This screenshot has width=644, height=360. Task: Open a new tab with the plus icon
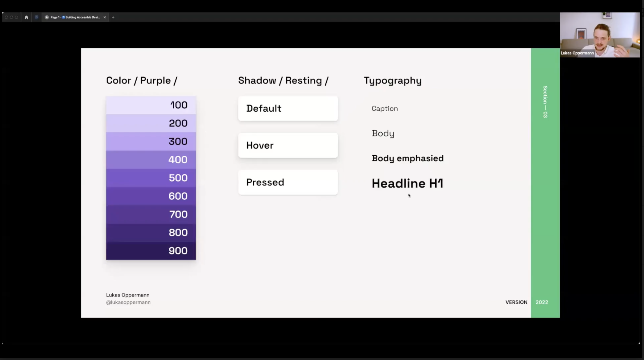point(113,17)
